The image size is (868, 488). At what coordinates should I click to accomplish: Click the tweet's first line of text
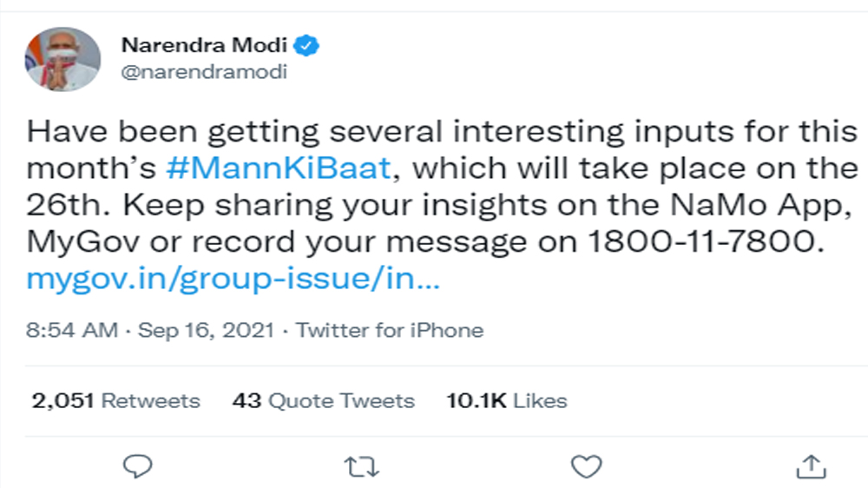[442, 133]
